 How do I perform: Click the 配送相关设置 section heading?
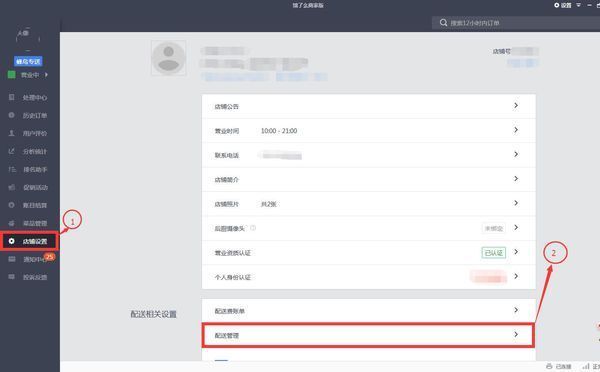point(153,314)
